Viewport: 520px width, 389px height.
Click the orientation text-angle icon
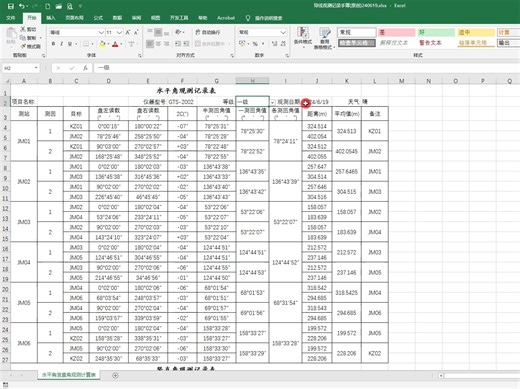click(178, 32)
